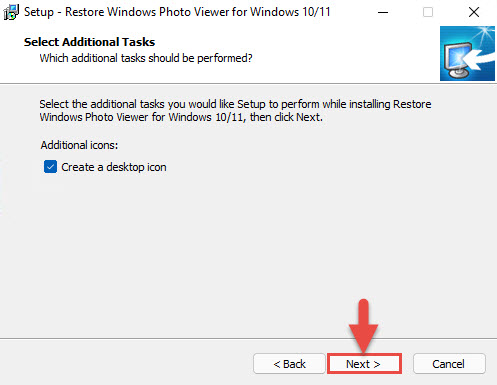
Task: Click the 'Select the additional tasks you would like' paragraph
Action: [x=235, y=110]
